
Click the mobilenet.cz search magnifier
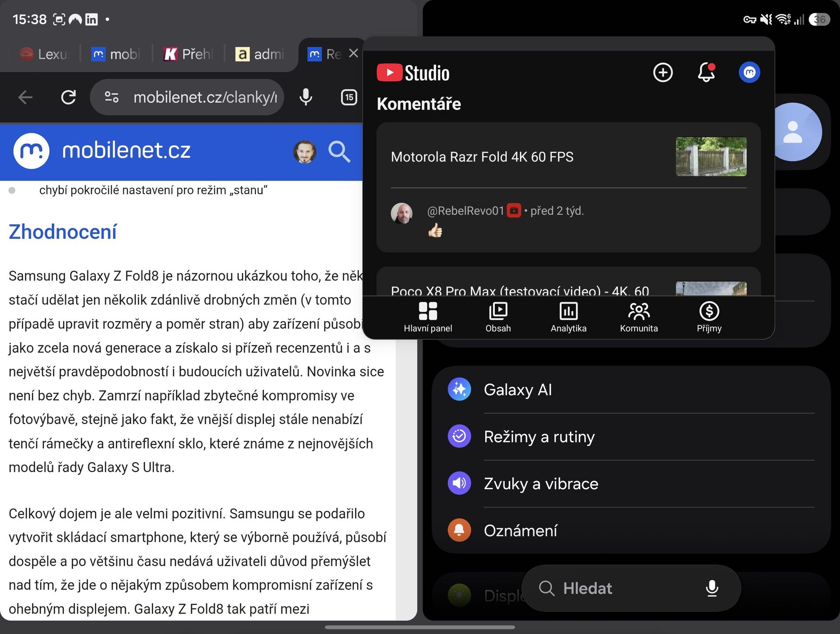pos(339,152)
